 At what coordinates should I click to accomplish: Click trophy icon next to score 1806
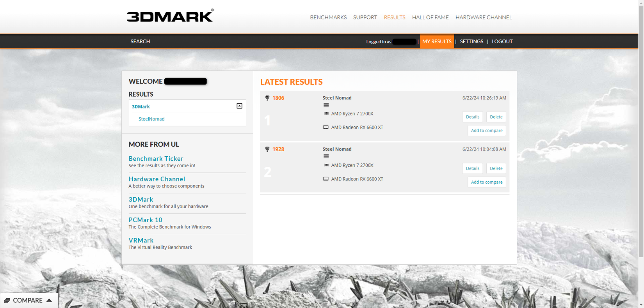point(267,98)
